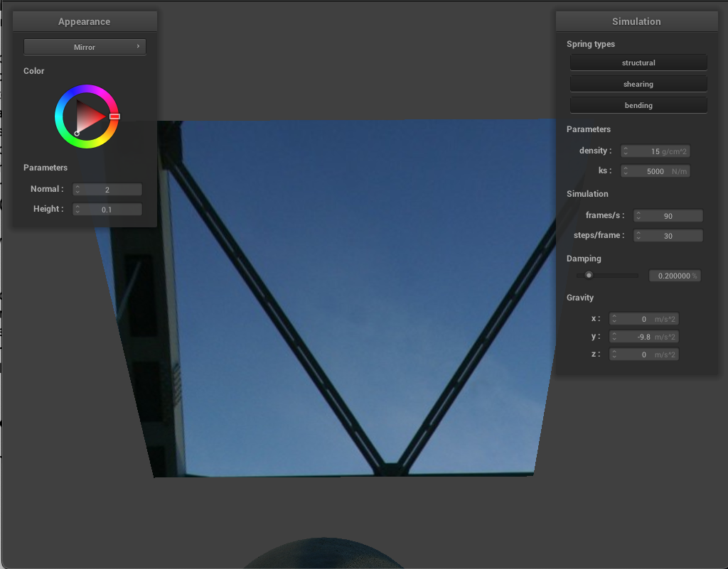Toggle the structural spring type
The height and width of the screenshot is (569, 728).
pyautogui.click(x=638, y=63)
